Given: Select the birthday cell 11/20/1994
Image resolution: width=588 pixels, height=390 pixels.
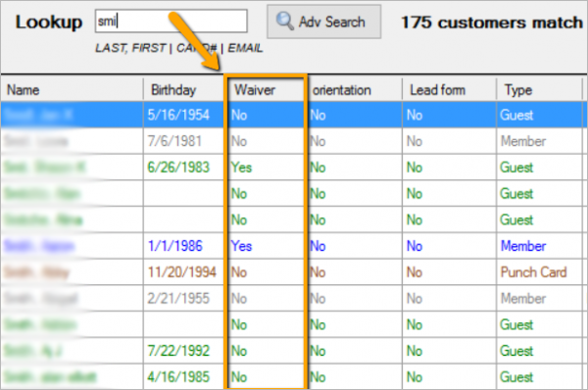Looking at the screenshot, I should point(182,272).
